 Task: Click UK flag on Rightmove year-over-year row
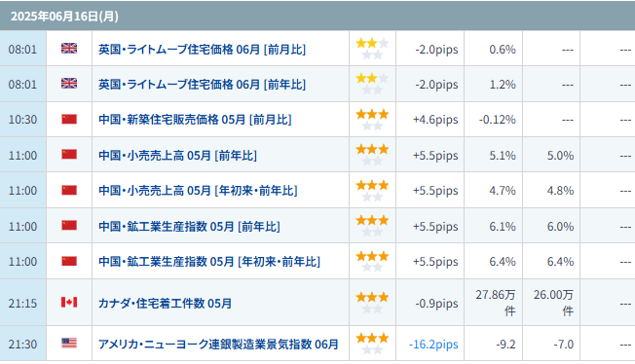click(69, 84)
